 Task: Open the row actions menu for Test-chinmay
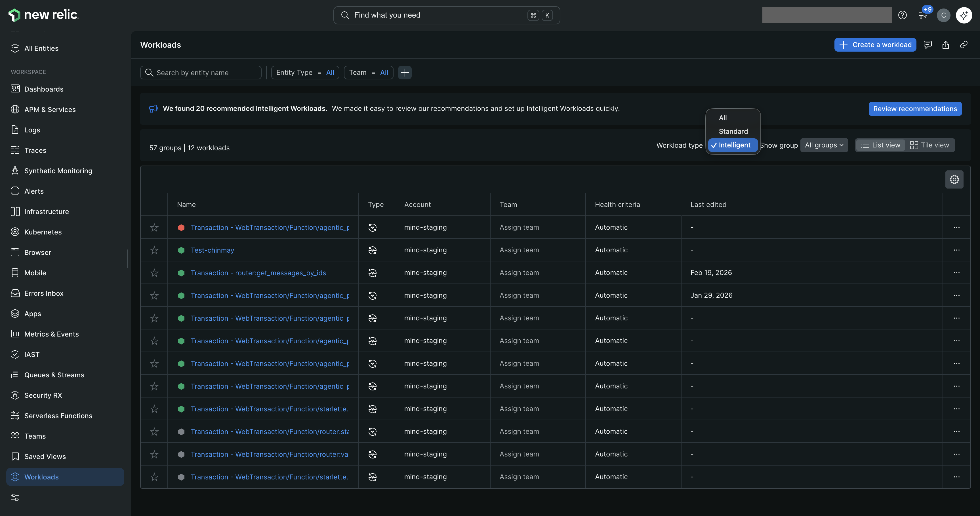point(957,250)
